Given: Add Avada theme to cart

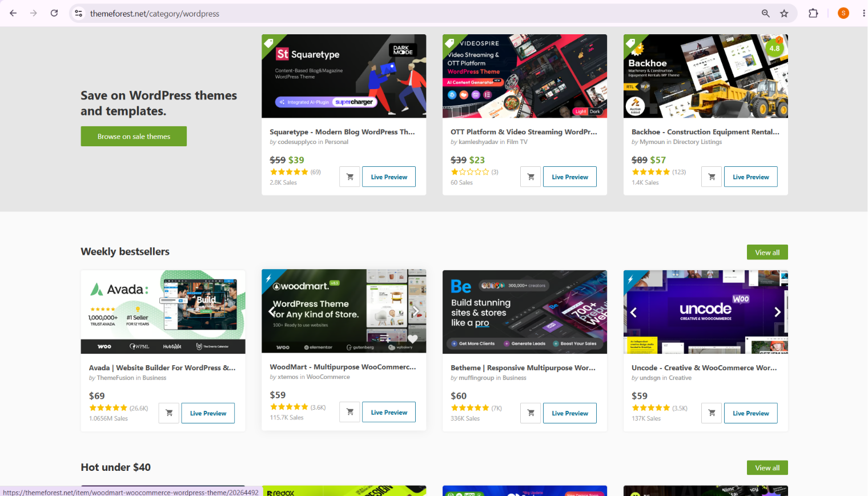Looking at the screenshot, I should tap(169, 413).
